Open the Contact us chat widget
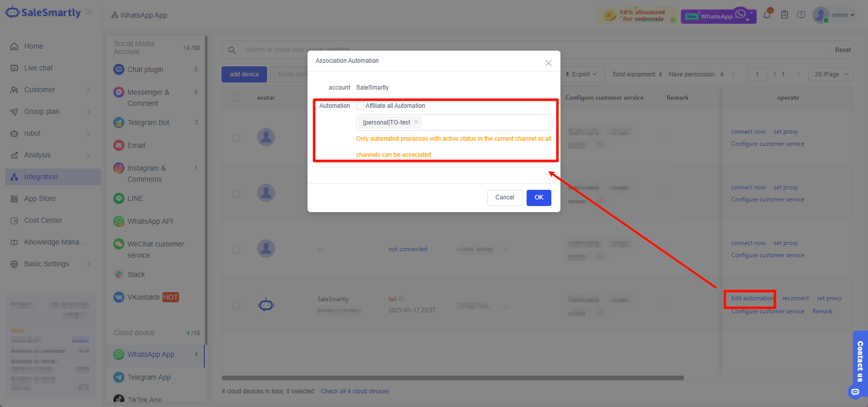 tap(859, 364)
